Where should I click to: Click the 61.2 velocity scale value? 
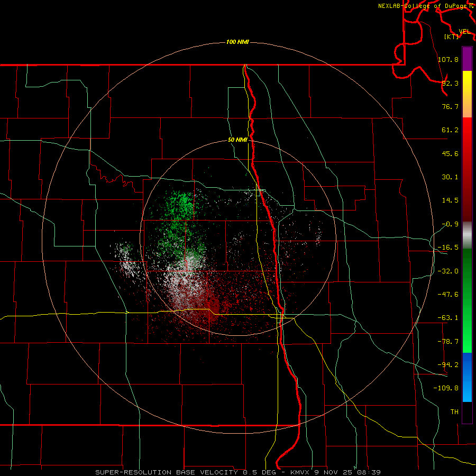point(450,130)
